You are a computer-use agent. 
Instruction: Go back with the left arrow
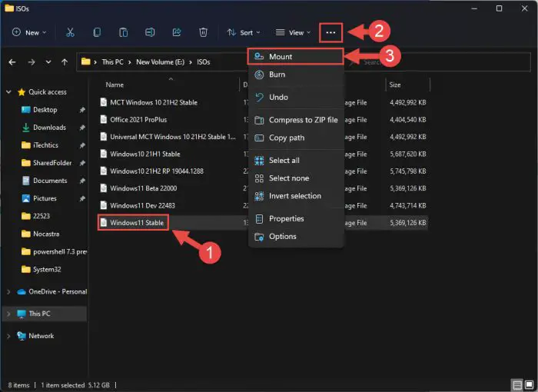pos(12,62)
